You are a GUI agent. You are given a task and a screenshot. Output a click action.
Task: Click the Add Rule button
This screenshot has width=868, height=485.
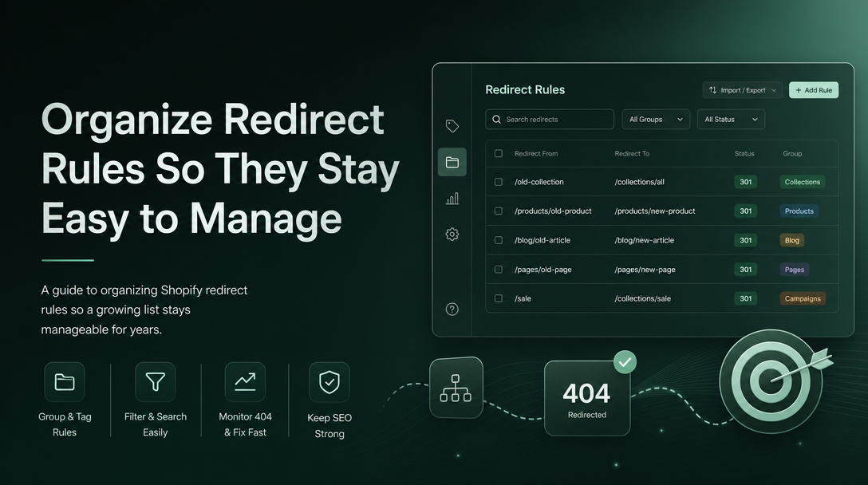pyautogui.click(x=814, y=89)
